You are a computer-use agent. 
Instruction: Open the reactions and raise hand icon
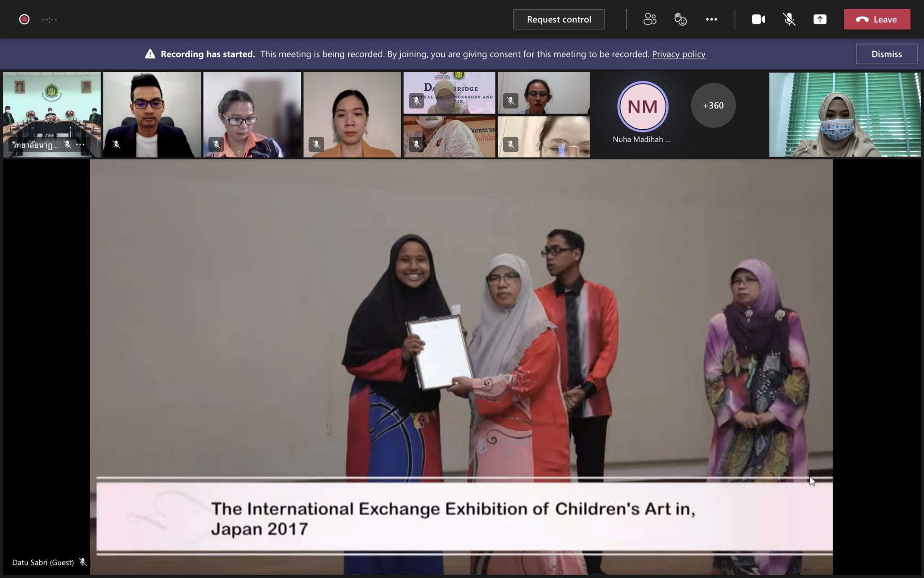680,19
